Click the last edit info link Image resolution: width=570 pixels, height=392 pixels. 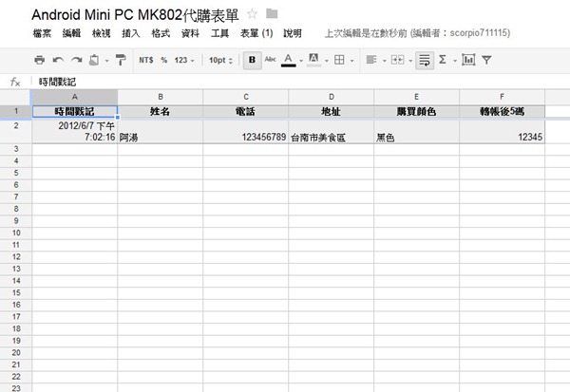[417, 33]
